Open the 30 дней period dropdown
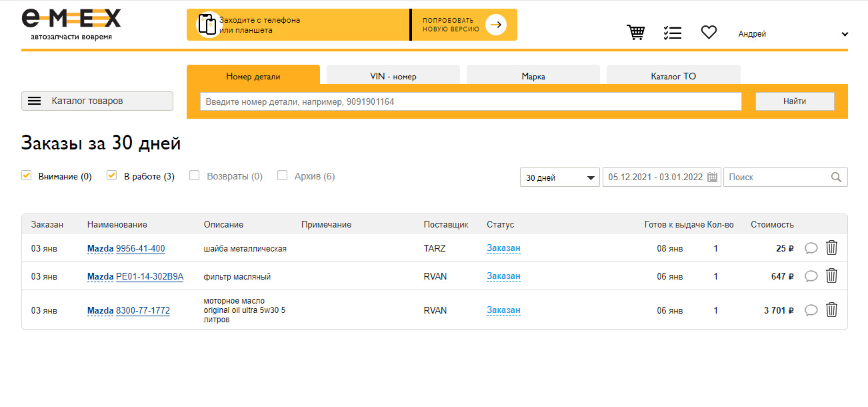The width and height of the screenshot is (868, 407). click(x=559, y=177)
